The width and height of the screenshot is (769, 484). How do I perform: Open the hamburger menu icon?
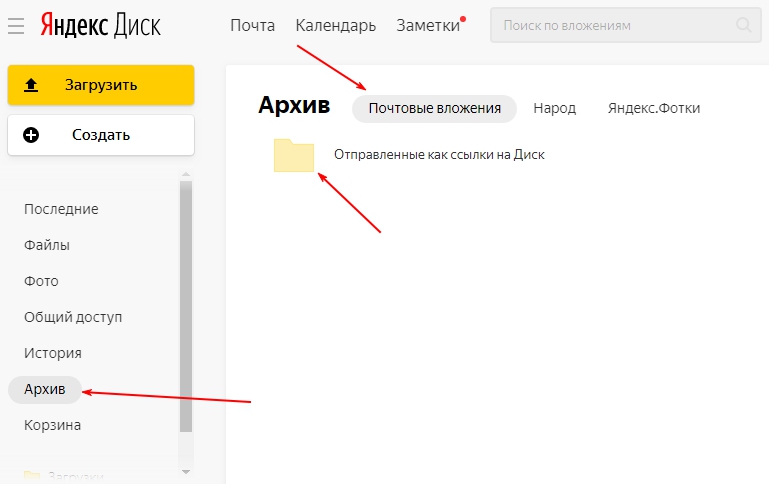(16, 26)
